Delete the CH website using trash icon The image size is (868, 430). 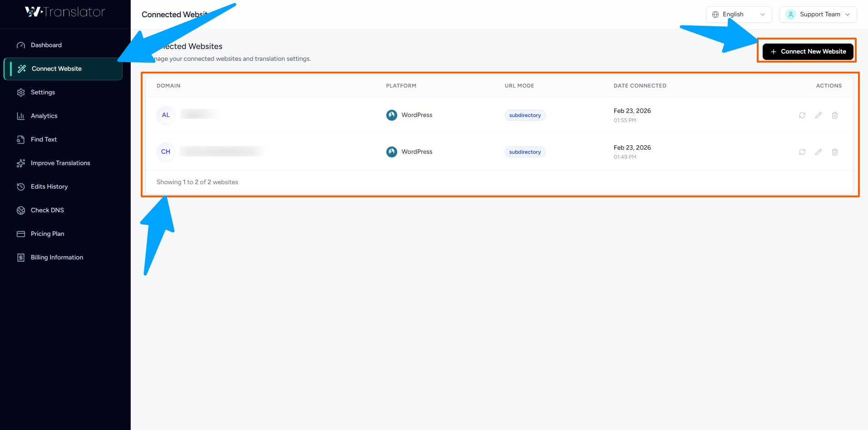(835, 152)
